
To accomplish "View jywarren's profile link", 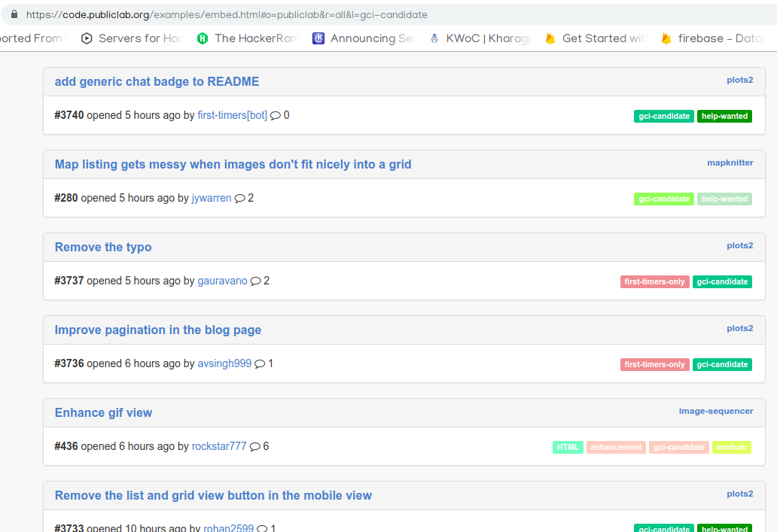I will pos(211,198).
